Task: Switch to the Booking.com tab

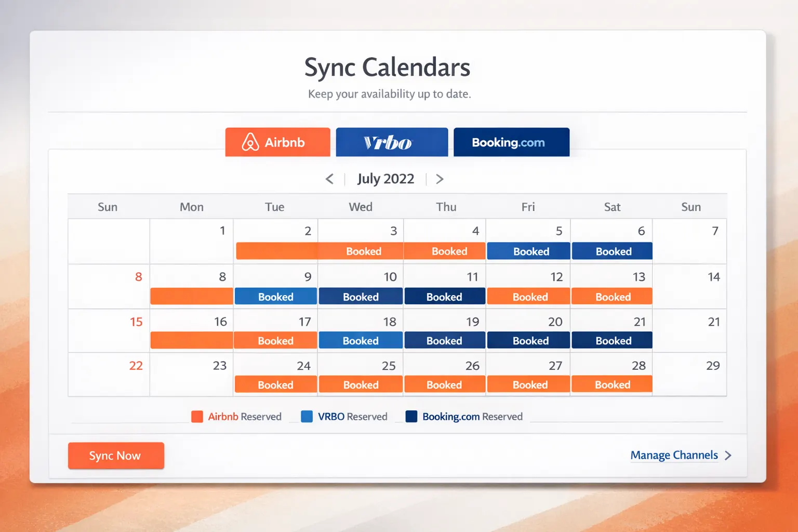Action: [511, 142]
